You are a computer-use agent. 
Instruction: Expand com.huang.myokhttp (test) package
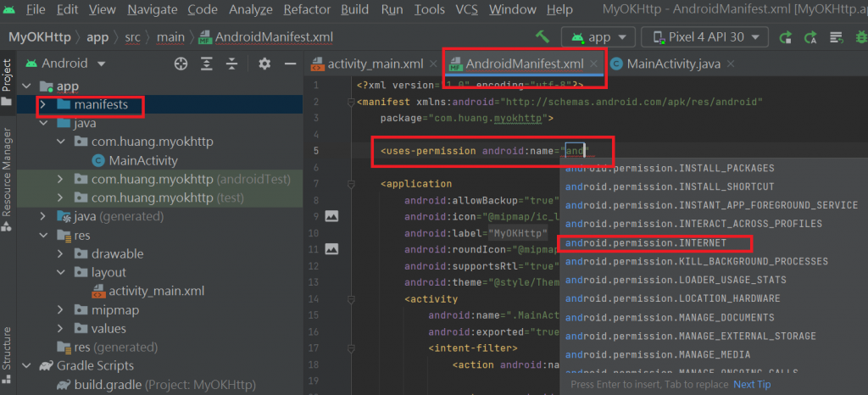click(x=61, y=197)
